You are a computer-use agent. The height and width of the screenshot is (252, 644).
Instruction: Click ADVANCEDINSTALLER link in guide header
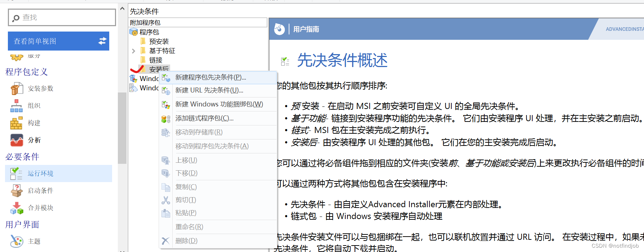tap(625, 29)
